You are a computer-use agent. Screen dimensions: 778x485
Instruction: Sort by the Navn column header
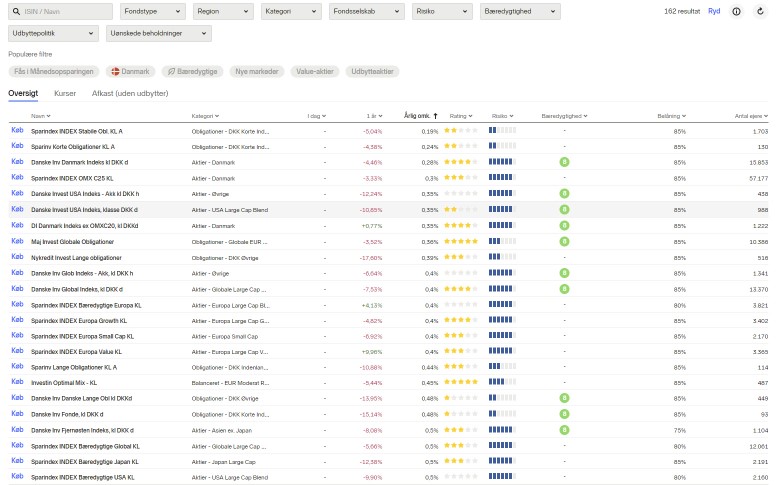[41, 116]
